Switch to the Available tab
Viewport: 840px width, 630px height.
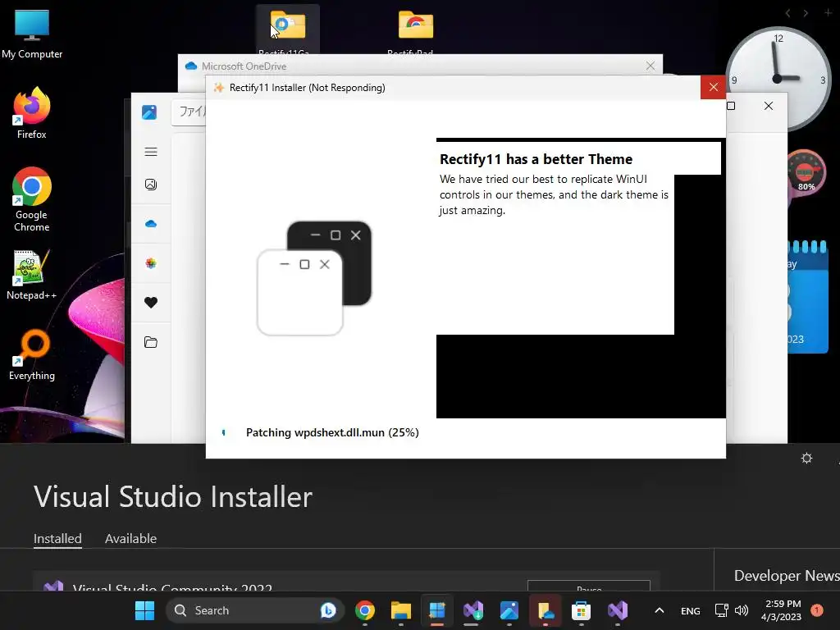[x=130, y=539]
